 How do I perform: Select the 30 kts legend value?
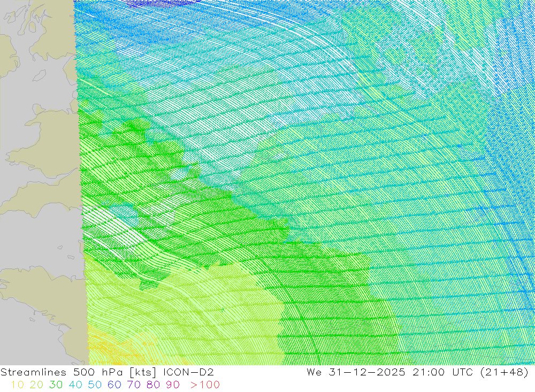click(56, 385)
